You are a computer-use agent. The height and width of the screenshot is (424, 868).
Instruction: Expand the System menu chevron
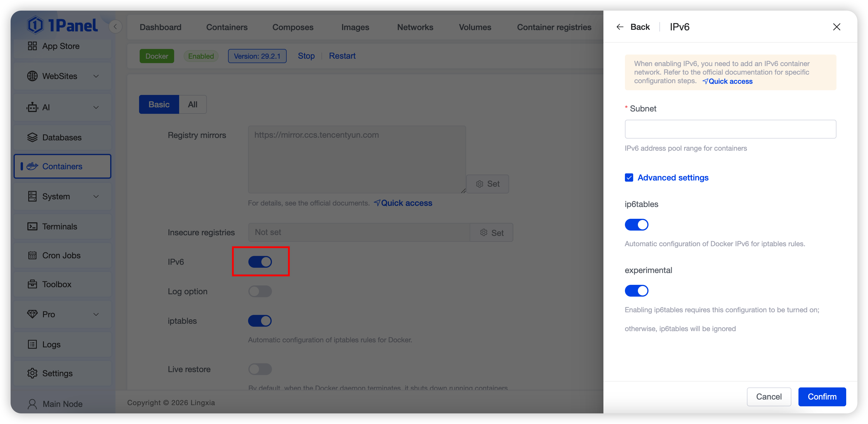click(x=96, y=197)
